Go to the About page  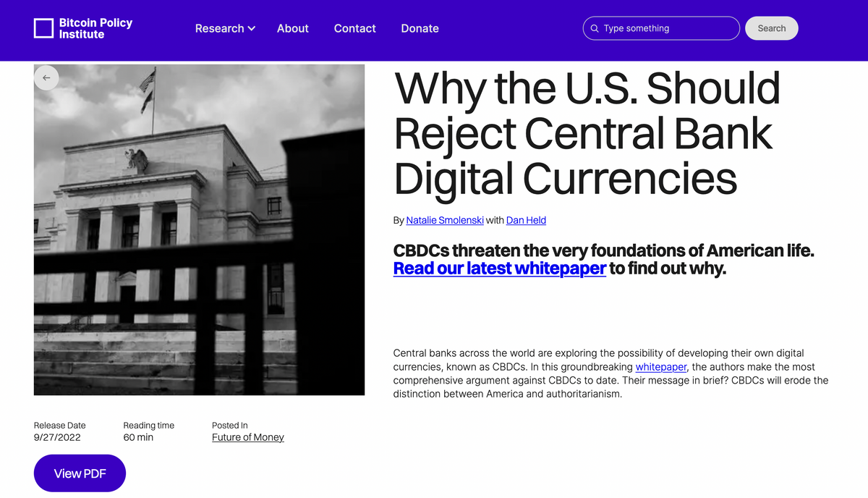pyautogui.click(x=292, y=28)
